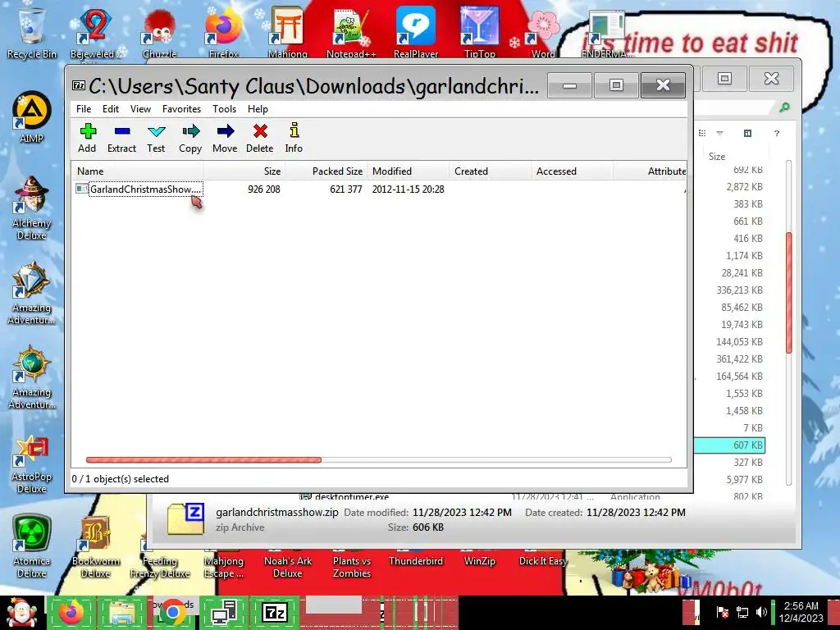Toggle the Explorer preview pane icon

(748, 133)
